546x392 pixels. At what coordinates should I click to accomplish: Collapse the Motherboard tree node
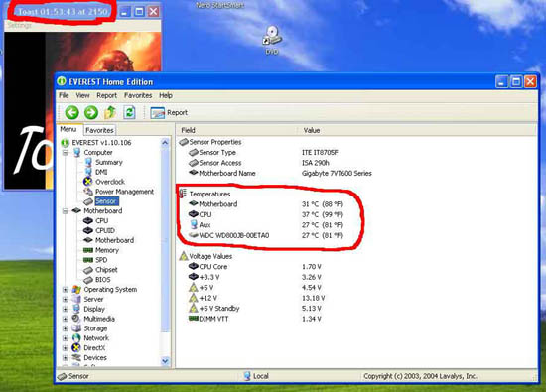click(x=66, y=211)
